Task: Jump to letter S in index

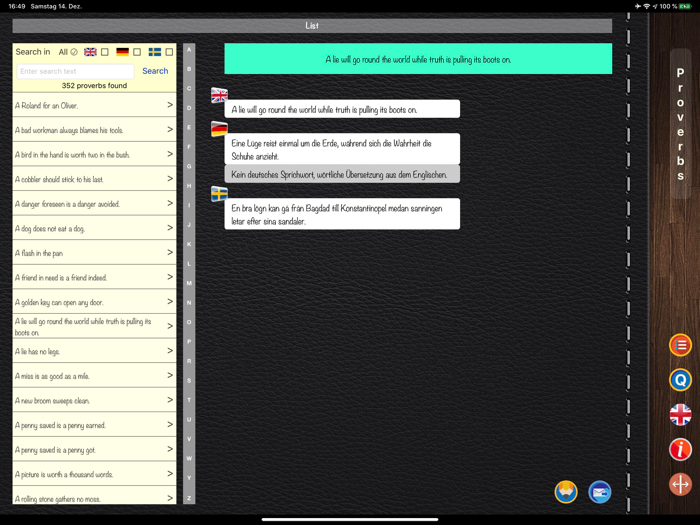Action: tap(189, 380)
